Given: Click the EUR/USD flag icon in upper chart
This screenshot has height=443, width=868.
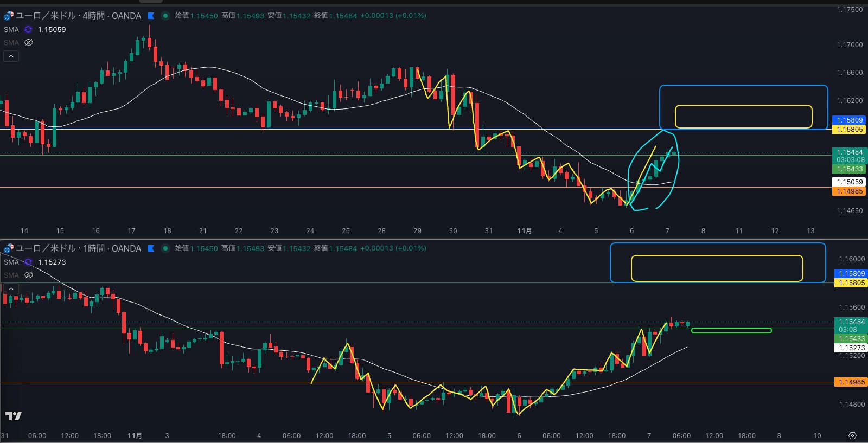Looking at the screenshot, I should [x=9, y=16].
